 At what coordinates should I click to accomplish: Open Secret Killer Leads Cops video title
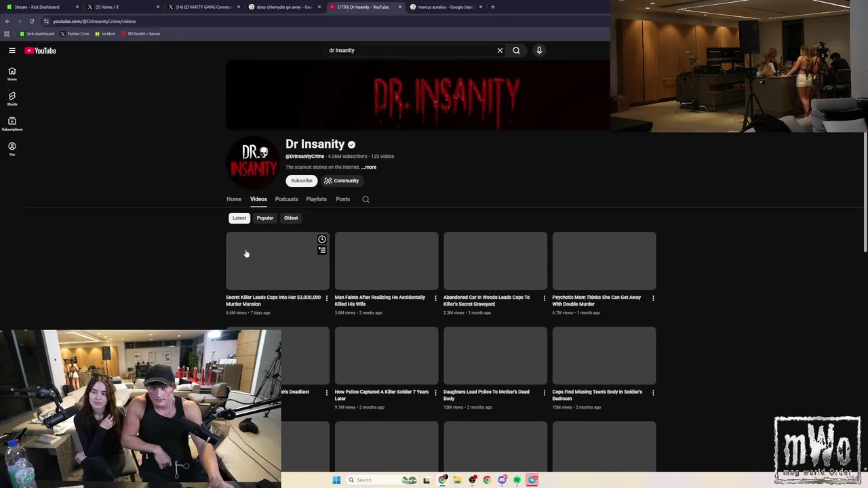click(273, 300)
